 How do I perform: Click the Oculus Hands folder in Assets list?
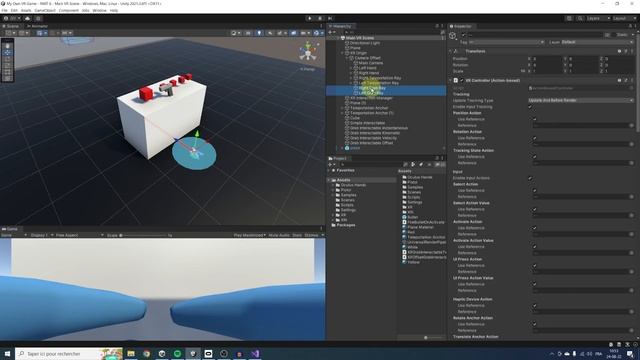(417, 177)
